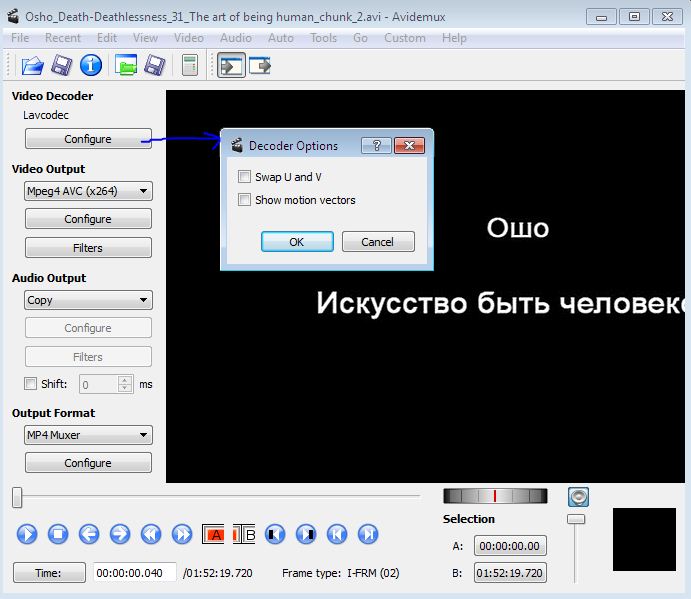Screen dimensions: 691x599
Task: Increase the audio shift value stepper
Action: [125, 380]
